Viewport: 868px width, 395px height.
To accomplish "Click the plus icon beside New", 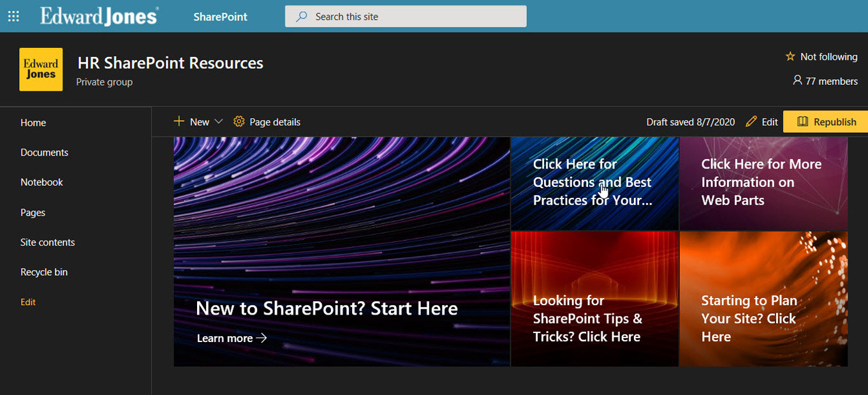I will (x=179, y=121).
